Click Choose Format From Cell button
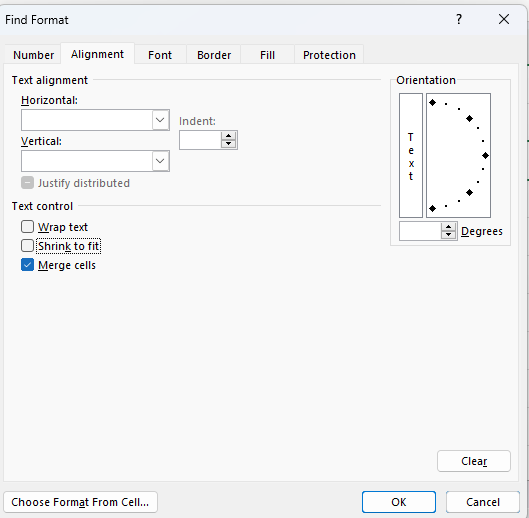Viewport: 529px width, 518px height. coord(80,502)
